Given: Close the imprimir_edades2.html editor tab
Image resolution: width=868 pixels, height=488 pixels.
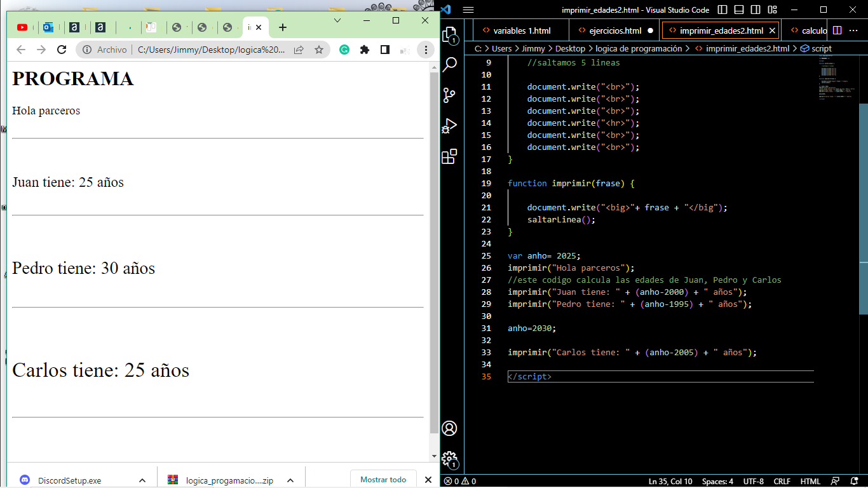Looking at the screenshot, I should coord(773,30).
